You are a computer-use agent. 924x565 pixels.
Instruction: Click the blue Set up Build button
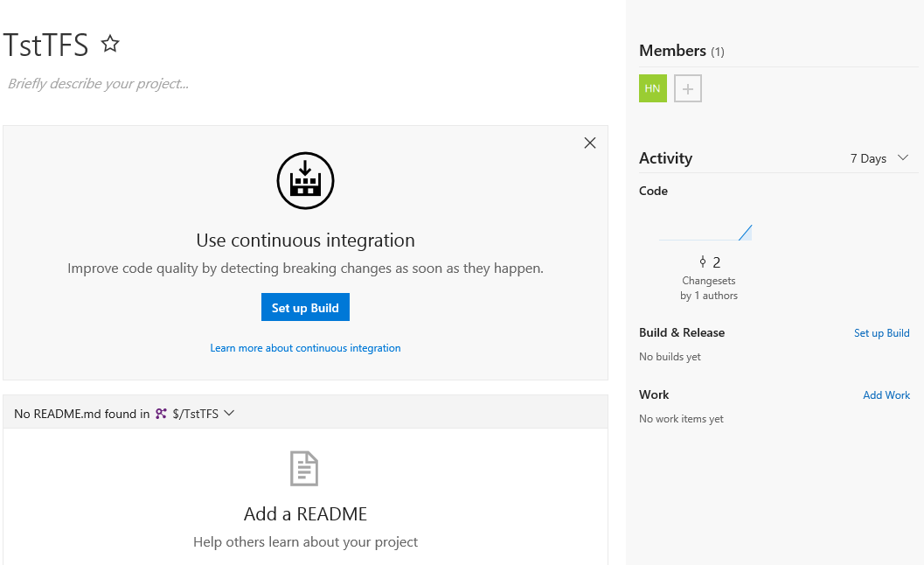305,307
